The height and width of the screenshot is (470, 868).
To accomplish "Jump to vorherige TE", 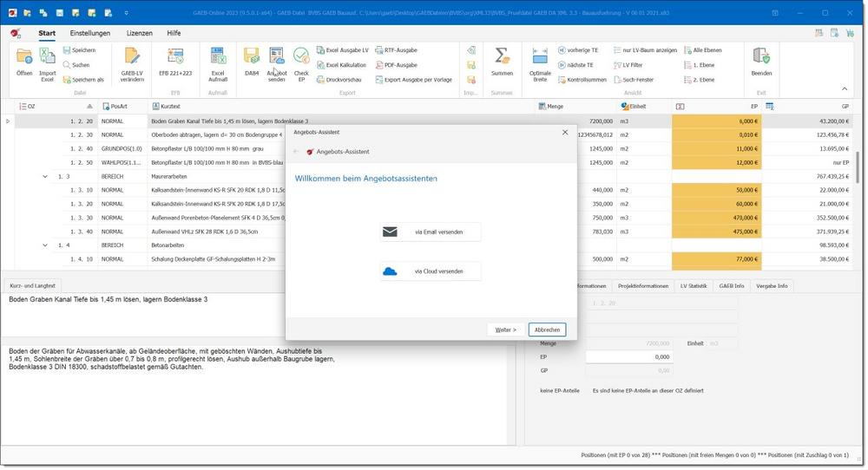I will [x=578, y=49].
